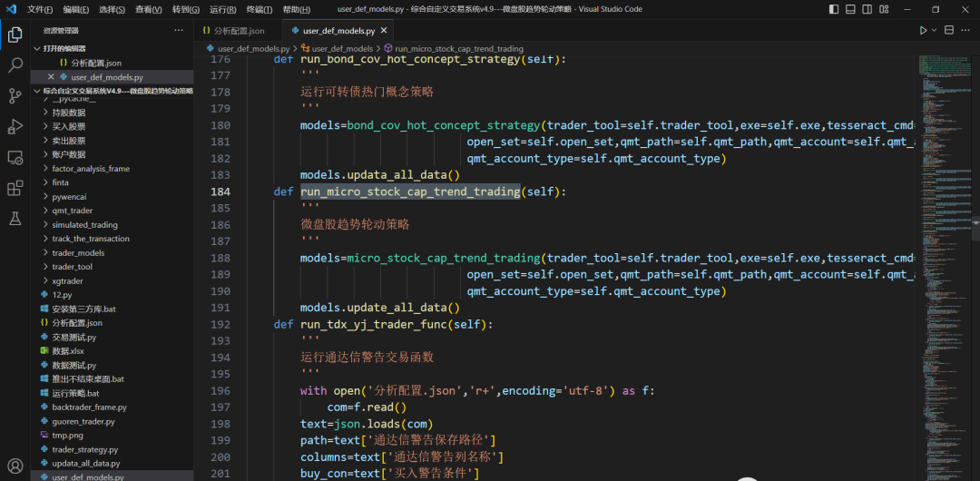Screen dimensions: 980x481
Task: Open the 编辑(E) menu
Action: point(75,9)
